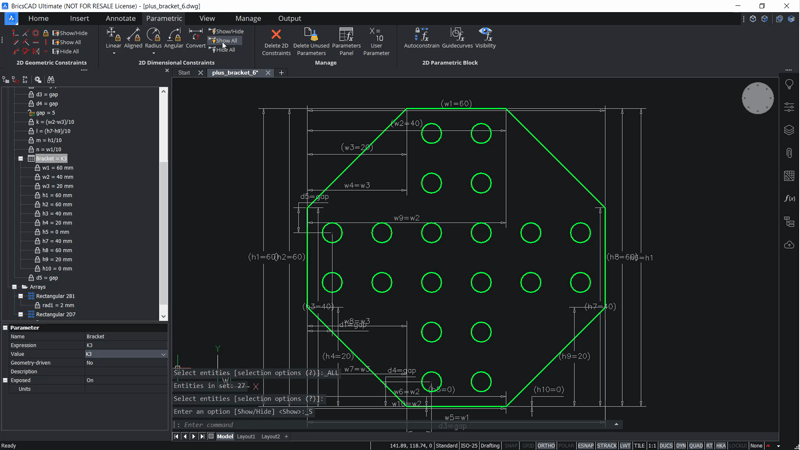800x450 pixels.
Task: Pick the Angular constraint tool
Action: click(x=173, y=38)
